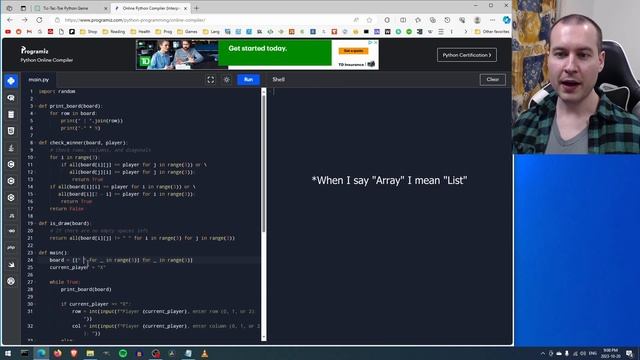Show more bookmarks chevron
The image size is (640, 360).
tap(466, 31)
